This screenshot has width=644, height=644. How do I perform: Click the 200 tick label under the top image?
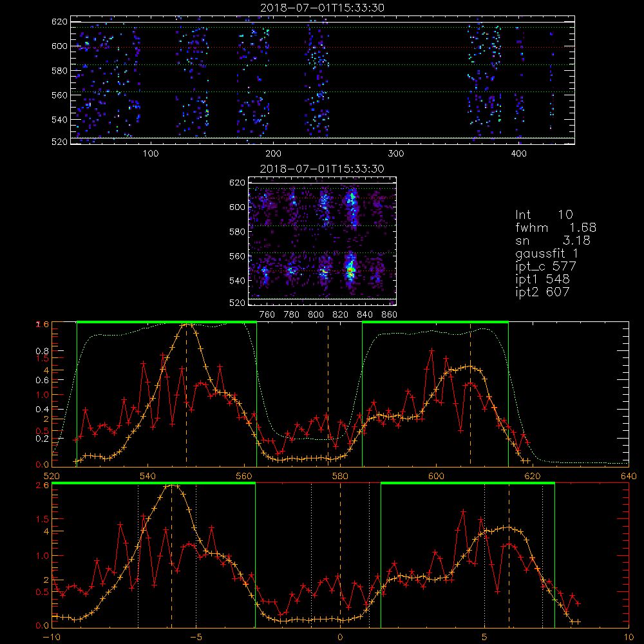tap(273, 154)
